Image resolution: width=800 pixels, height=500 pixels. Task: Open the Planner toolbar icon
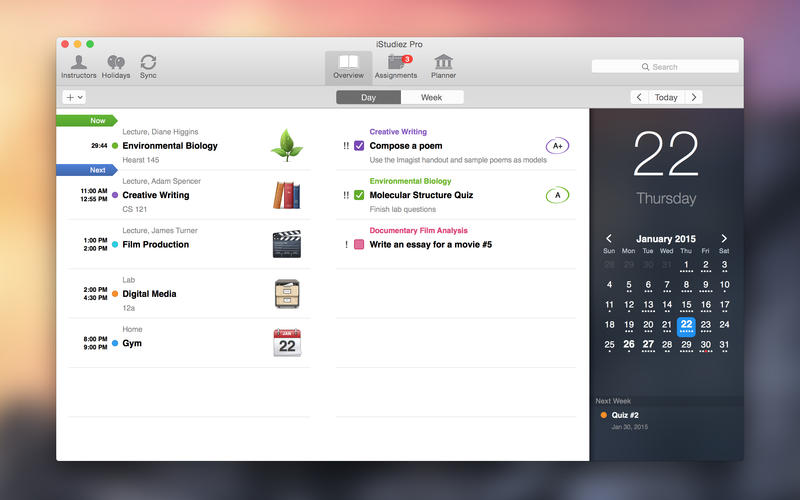tap(443, 62)
